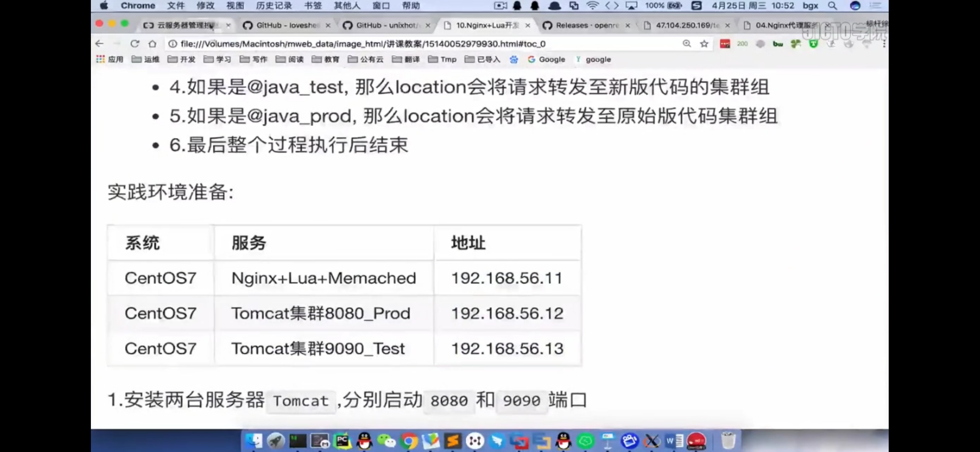Open Finder from the dock
Viewport: 980px width, 452px height.
(254, 441)
